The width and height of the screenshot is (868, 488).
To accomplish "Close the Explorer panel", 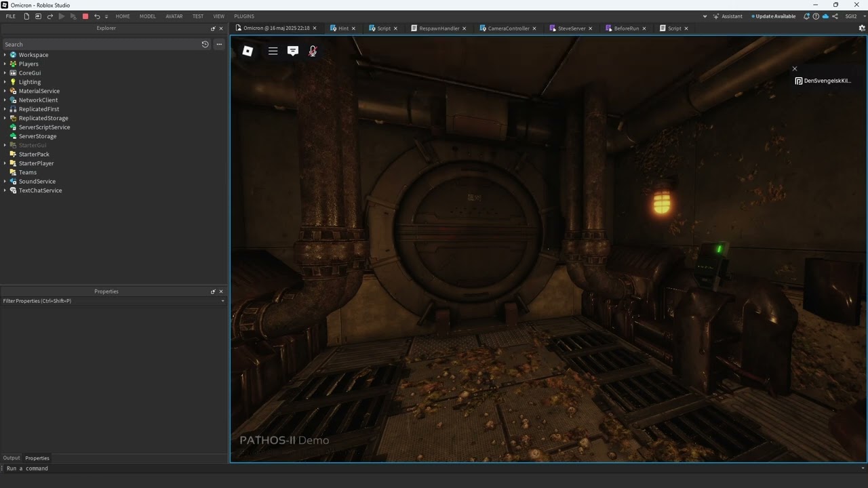I will pyautogui.click(x=221, y=28).
